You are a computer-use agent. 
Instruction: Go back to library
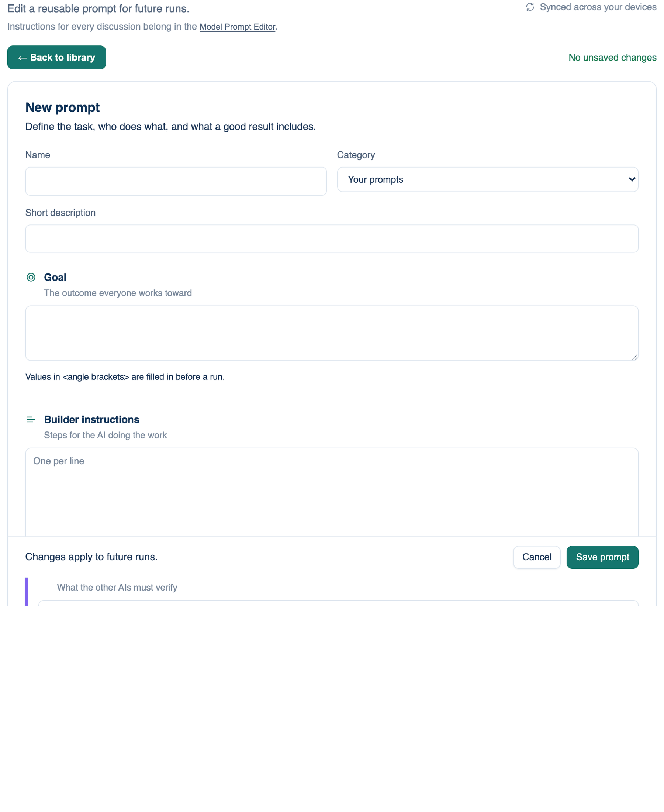(56, 58)
